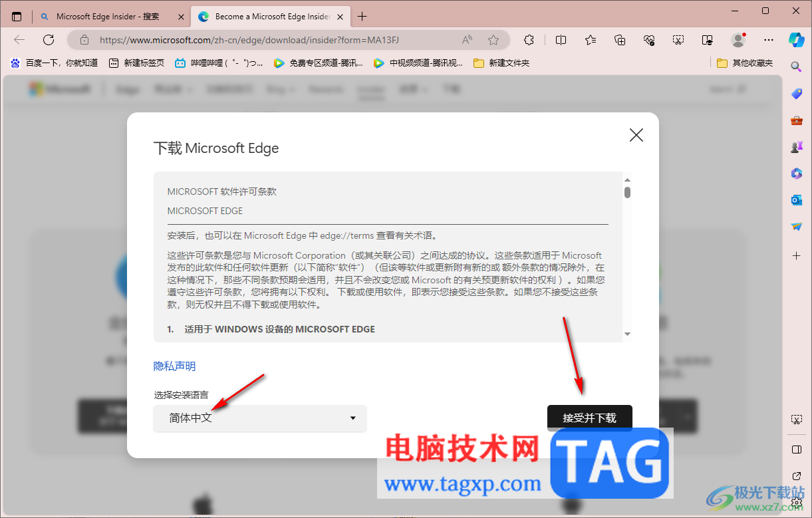Switch to Microsoft Edge Insider search tab
The width and height of the screenshot is (812, 518).
point(113,17)
